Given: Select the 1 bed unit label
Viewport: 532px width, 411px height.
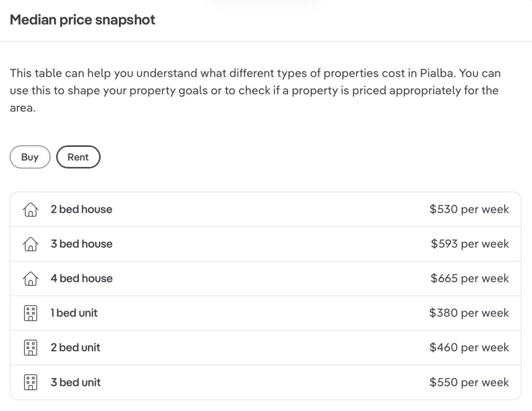Looking at the screenshot, I should coord(74,313).
